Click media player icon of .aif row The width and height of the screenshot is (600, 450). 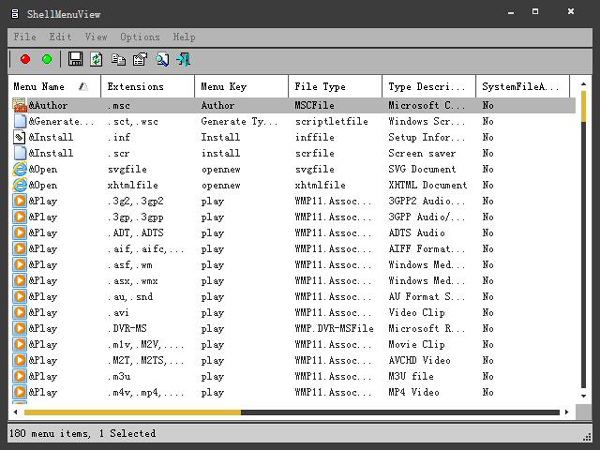click(20, 249)
